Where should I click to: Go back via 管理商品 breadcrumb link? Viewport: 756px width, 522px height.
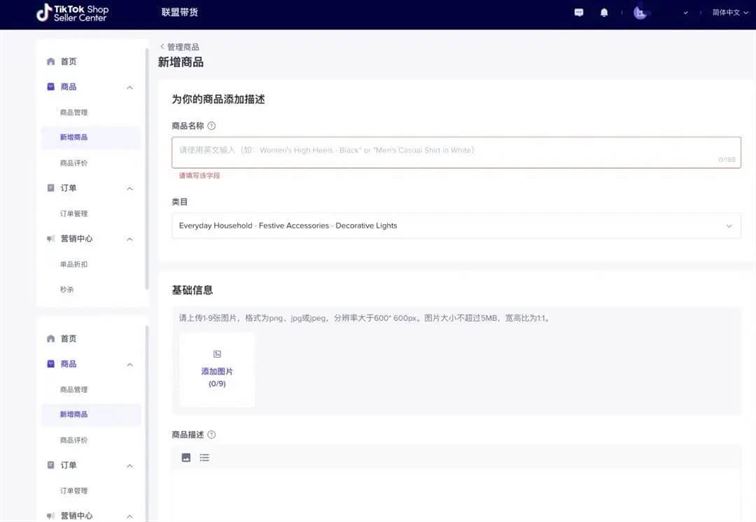pyautogui.click(x=179, y=47)
